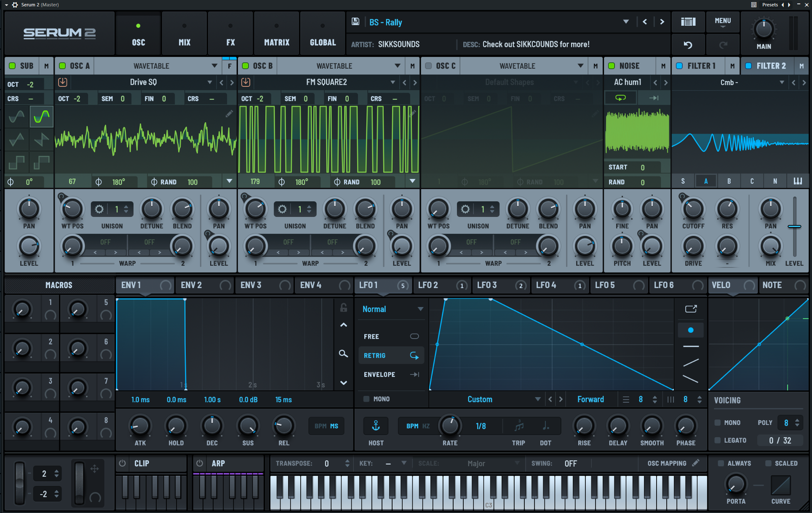Click the Forward playback direction button

pyautogui.click(x=590, y=399)
